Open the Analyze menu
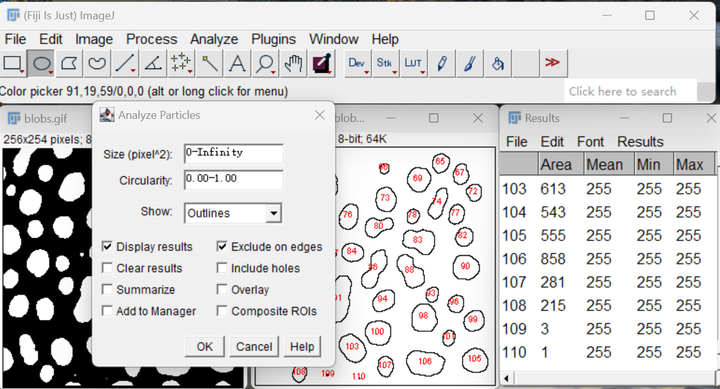This screenshot has height=389, width=720. coord(214,39)
